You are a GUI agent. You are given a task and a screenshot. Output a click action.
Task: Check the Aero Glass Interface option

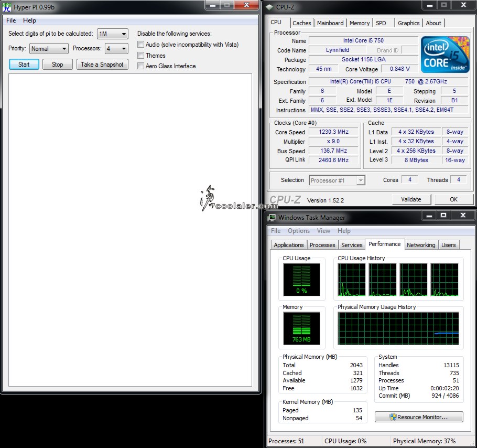click(140, 66)
